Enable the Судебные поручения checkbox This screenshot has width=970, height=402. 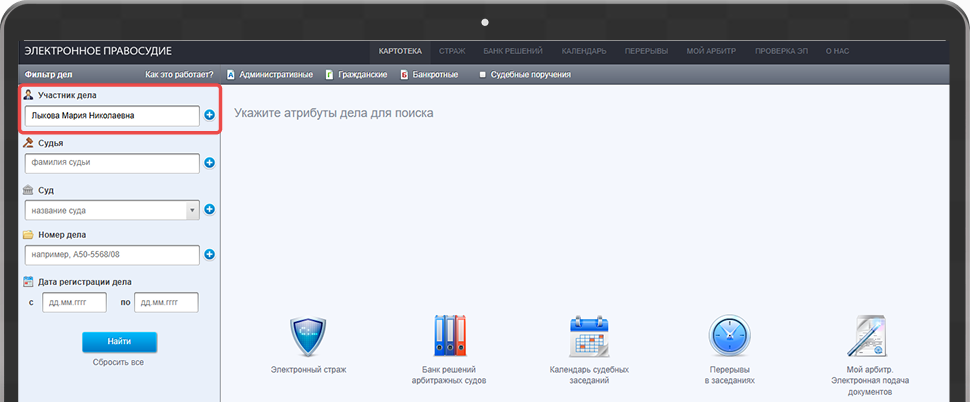[x=482, y=74]
